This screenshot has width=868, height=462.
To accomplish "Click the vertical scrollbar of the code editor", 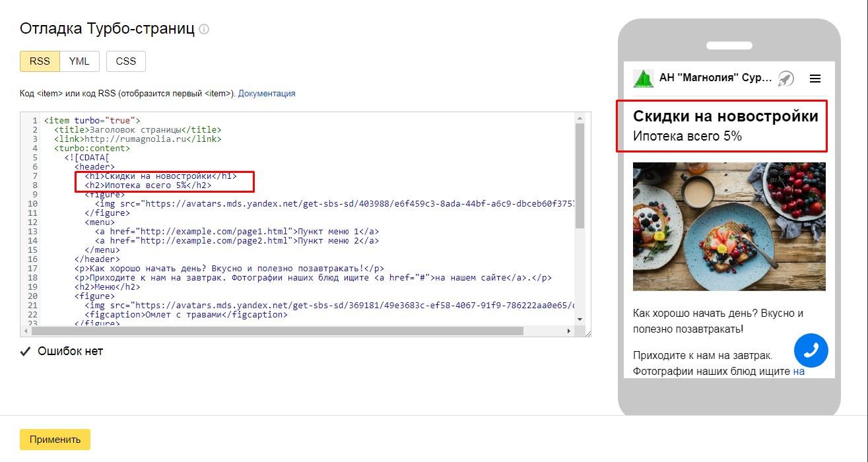I will pyautogui.click(x=580, y=175).
